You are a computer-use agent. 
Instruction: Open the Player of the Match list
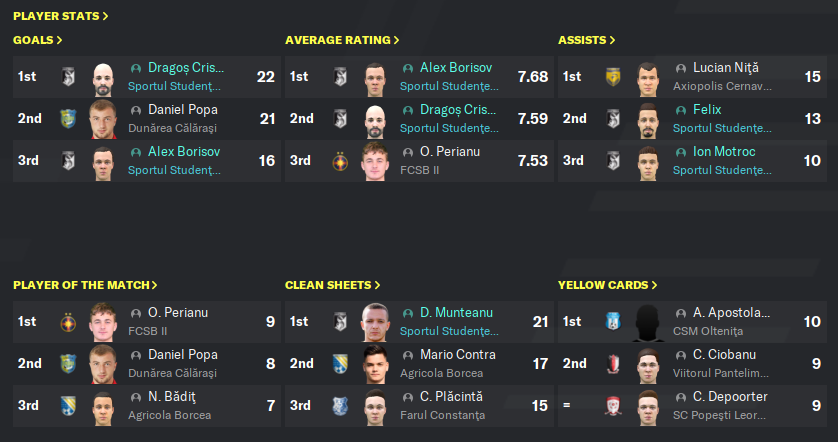coord(85,285)
